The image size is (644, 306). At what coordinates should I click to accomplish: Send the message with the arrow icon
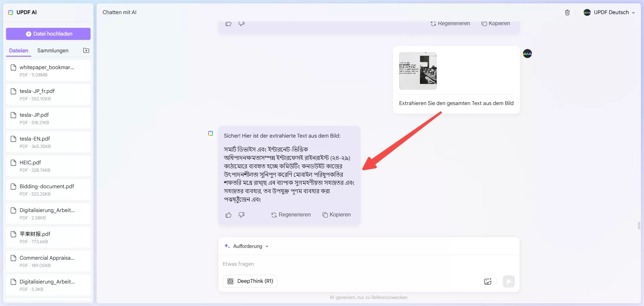(508, 282)
